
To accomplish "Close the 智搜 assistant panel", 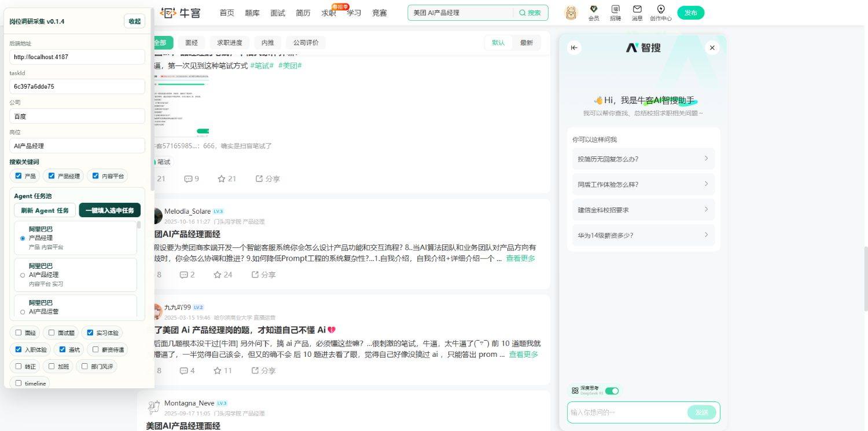I will click(712, 48).
